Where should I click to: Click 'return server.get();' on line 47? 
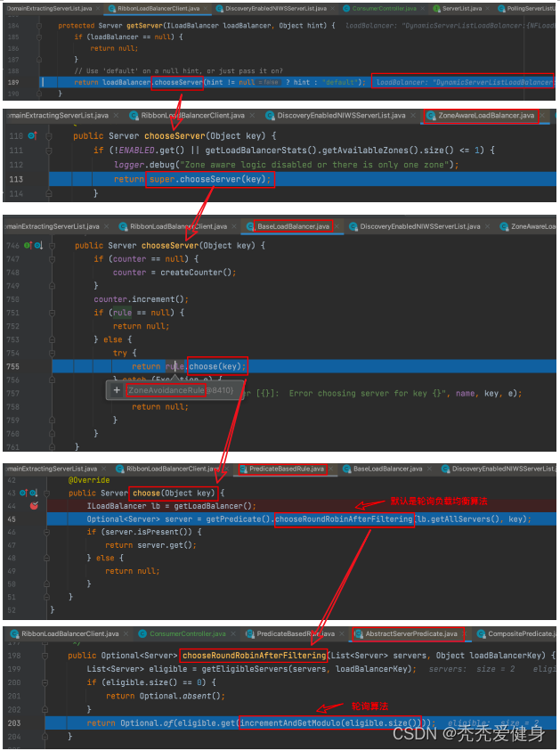coord(150,545)
